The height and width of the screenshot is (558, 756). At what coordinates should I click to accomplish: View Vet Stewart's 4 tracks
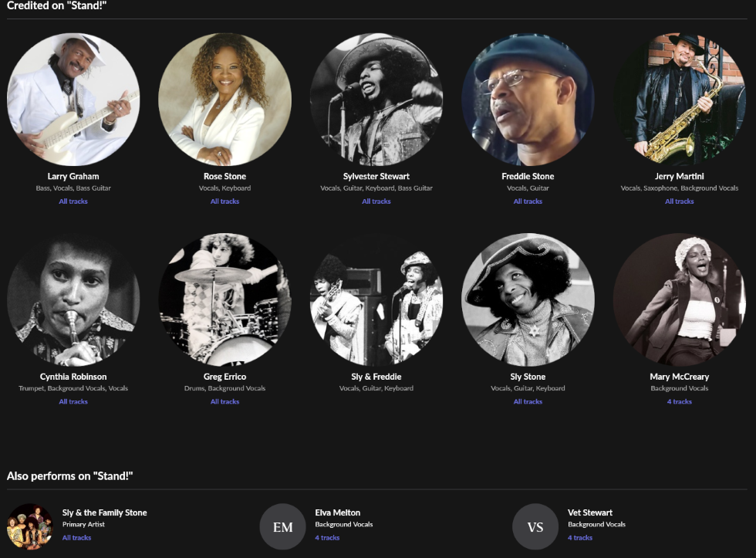click(x=580, y=538)
